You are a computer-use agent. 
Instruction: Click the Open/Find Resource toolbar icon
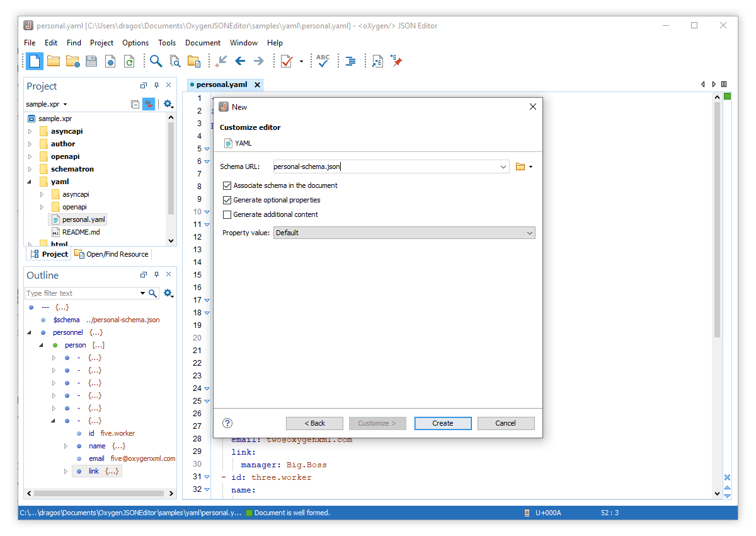point(194,61)
